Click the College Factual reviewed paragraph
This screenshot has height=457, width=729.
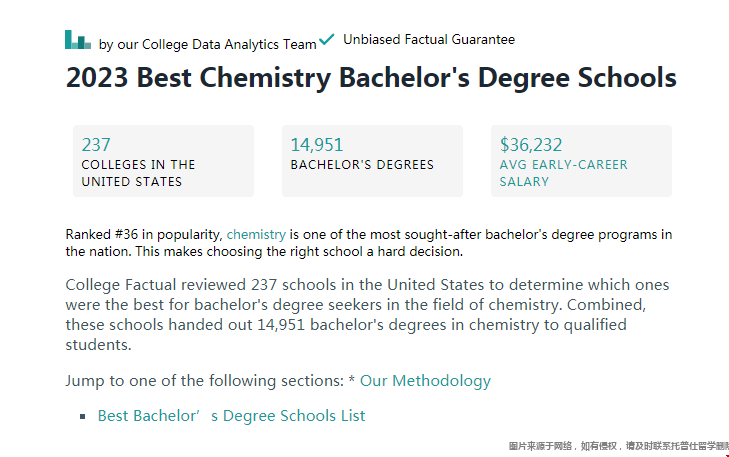(367, 315)
